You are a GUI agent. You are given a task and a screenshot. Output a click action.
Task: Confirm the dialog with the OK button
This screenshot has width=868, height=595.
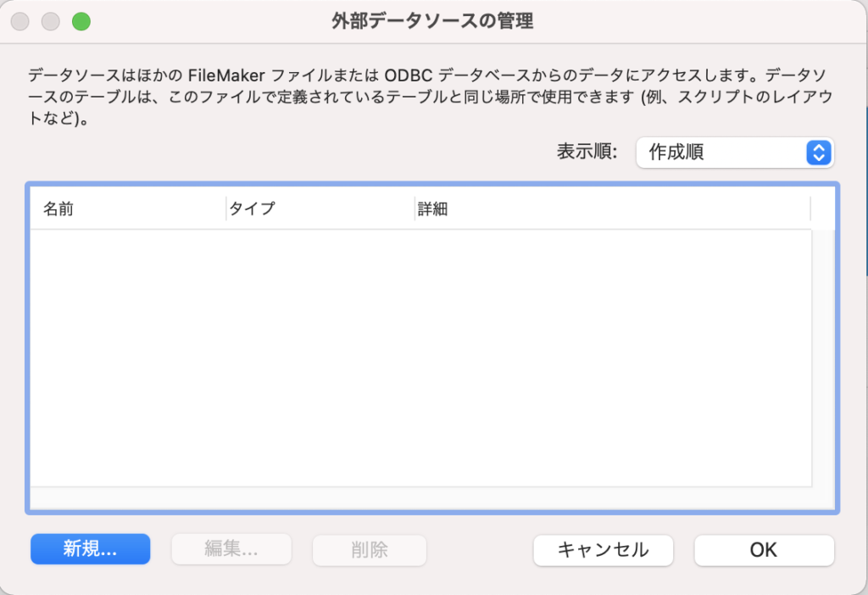(x=763, y=549)
